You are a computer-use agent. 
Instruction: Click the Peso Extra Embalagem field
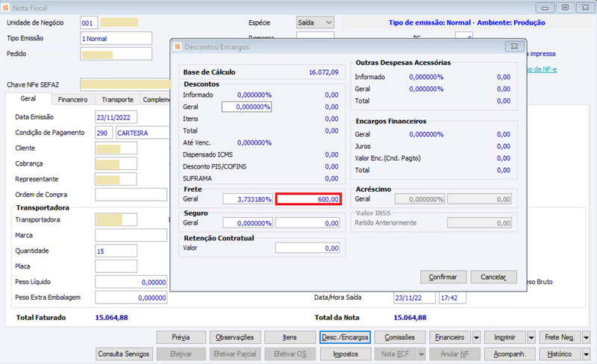pos(131,298)
